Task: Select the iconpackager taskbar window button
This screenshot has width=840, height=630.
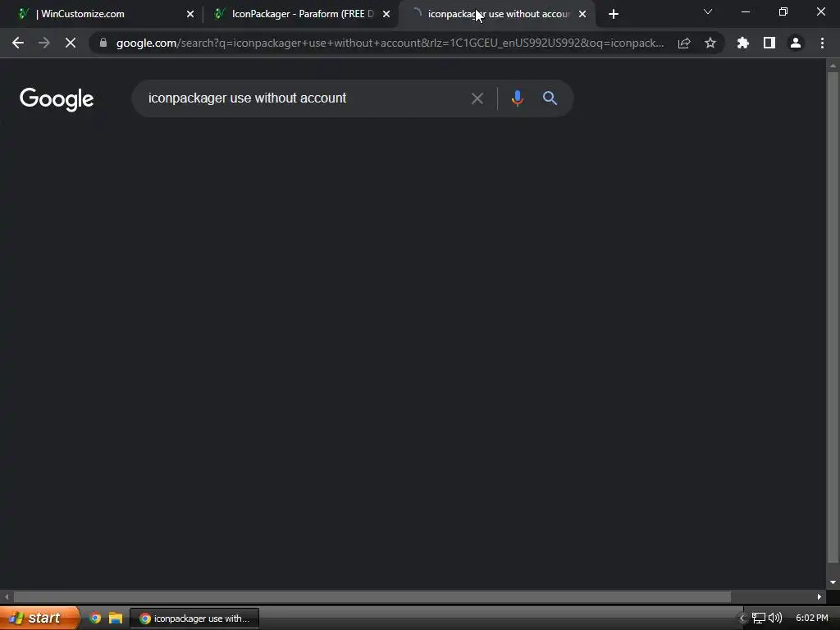Action: [194, 619]
